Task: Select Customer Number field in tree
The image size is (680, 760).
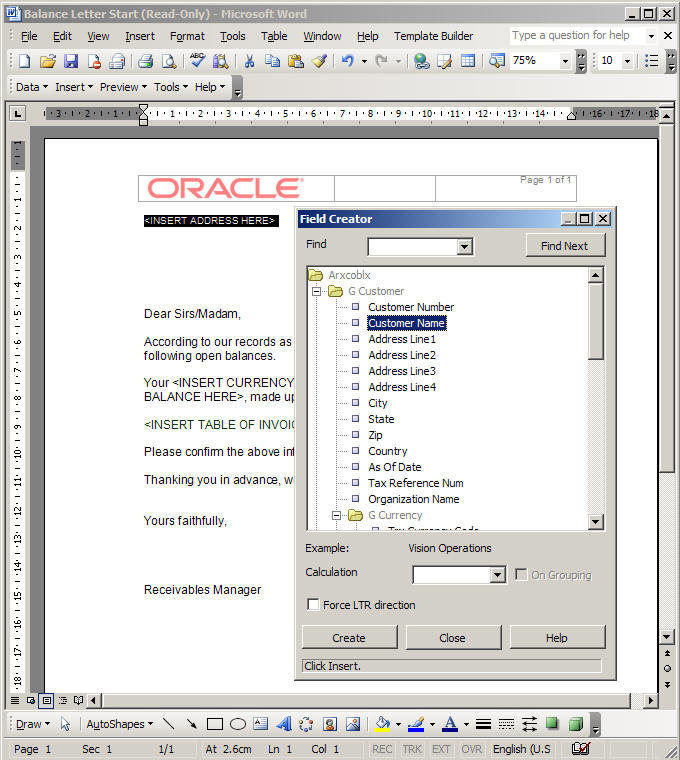Action: pos(411,307)
